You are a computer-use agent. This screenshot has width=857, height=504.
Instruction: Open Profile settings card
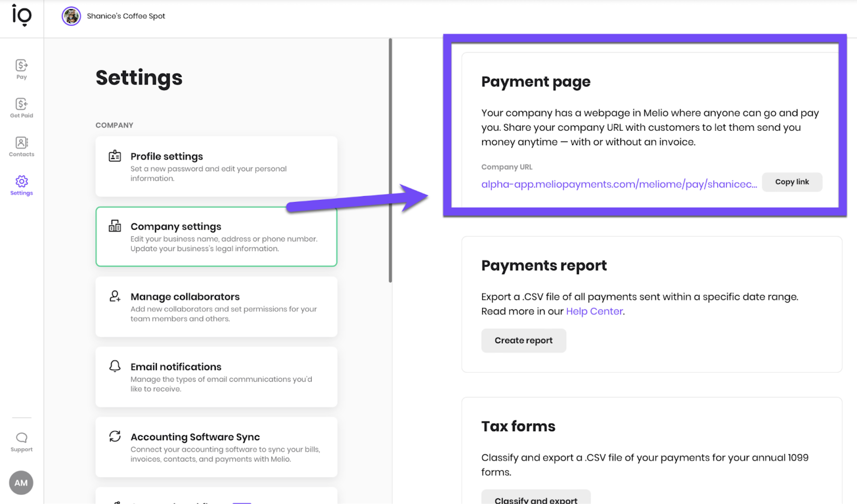(216, 166)
